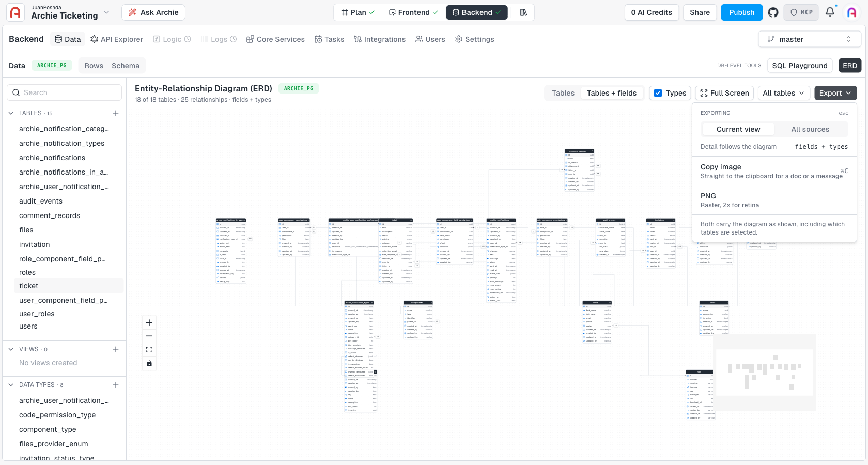Image resolution: width=868 pixels, height=465 pixels.
Task: Switch data view to Schema
Action: click(x=126, y=66)
